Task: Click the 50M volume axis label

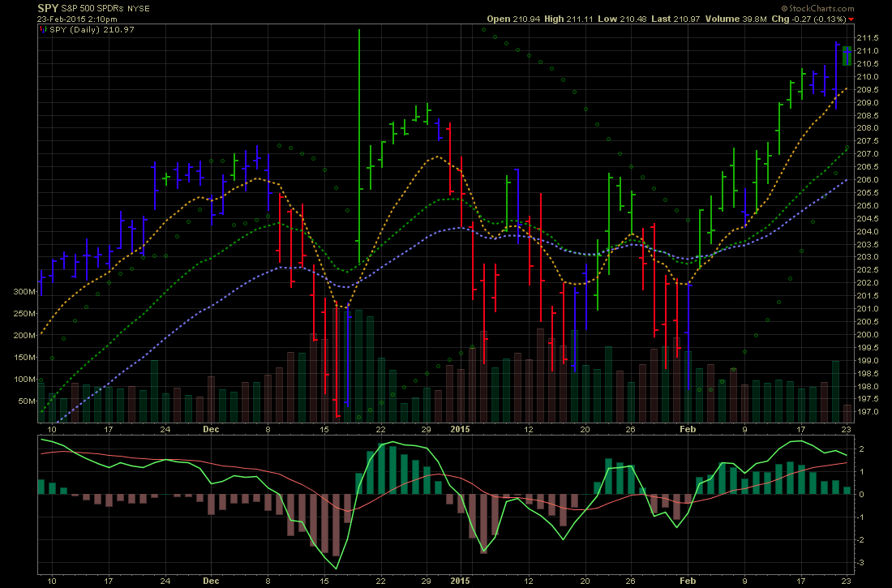Action: click(x=27, y=401)
